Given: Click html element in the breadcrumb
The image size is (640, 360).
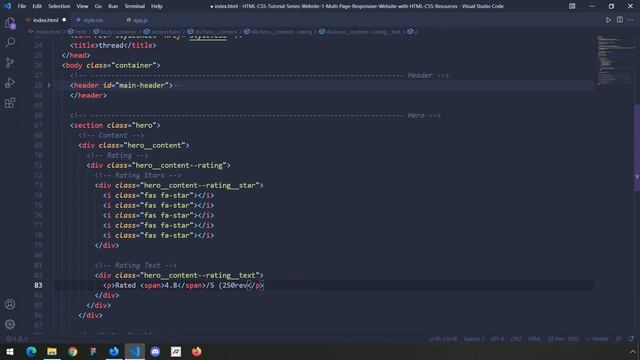Looking at the screenshot, I should pyautogui.click(x=81, y=32).
